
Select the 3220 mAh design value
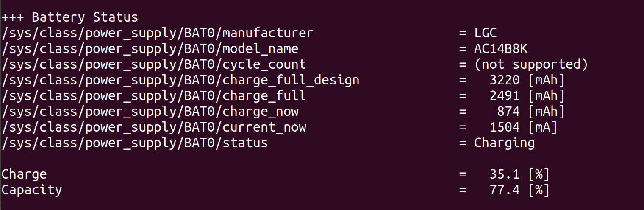tap(527, 80)
